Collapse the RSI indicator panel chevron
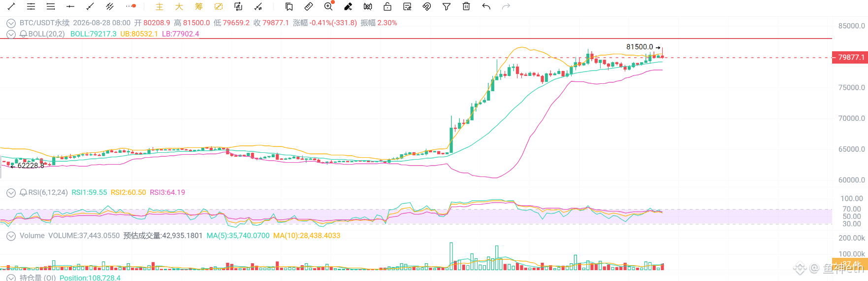The height and width of the screenshot is (281, 868). [11, 193]
